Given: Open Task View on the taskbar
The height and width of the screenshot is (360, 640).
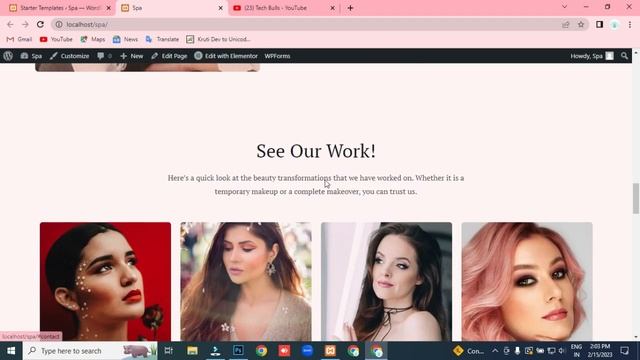Looking at the screenshot, I should (168, 351).
